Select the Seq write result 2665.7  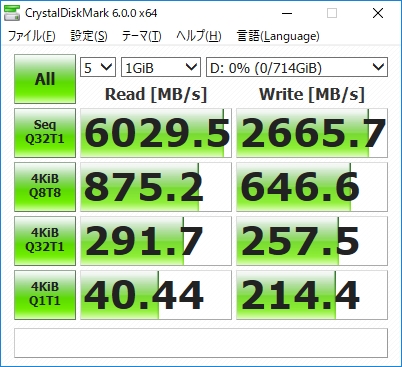[x=312, y=133]
